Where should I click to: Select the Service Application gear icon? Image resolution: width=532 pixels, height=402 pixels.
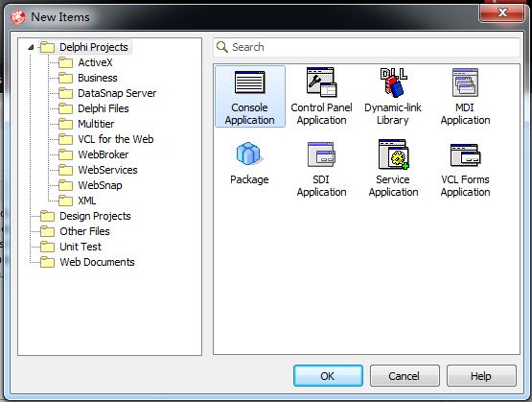coord(394,154)
